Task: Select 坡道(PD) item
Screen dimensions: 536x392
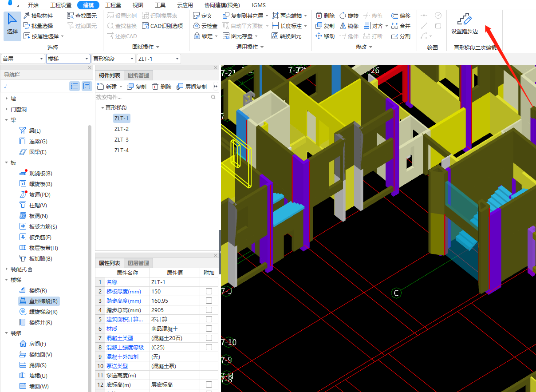Action: pos(35,194)
